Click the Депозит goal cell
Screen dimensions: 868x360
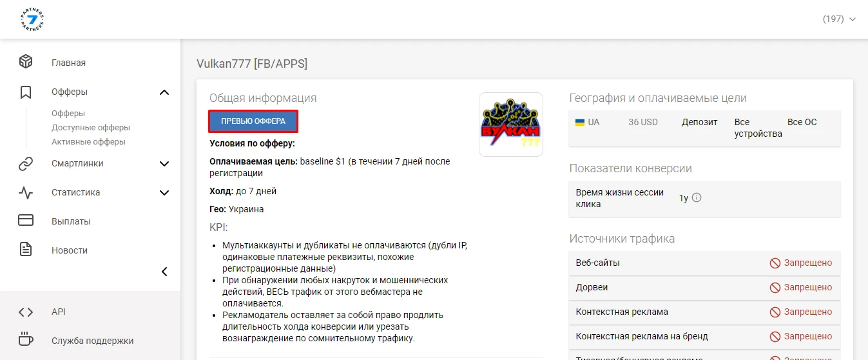[x=699, y=122]
